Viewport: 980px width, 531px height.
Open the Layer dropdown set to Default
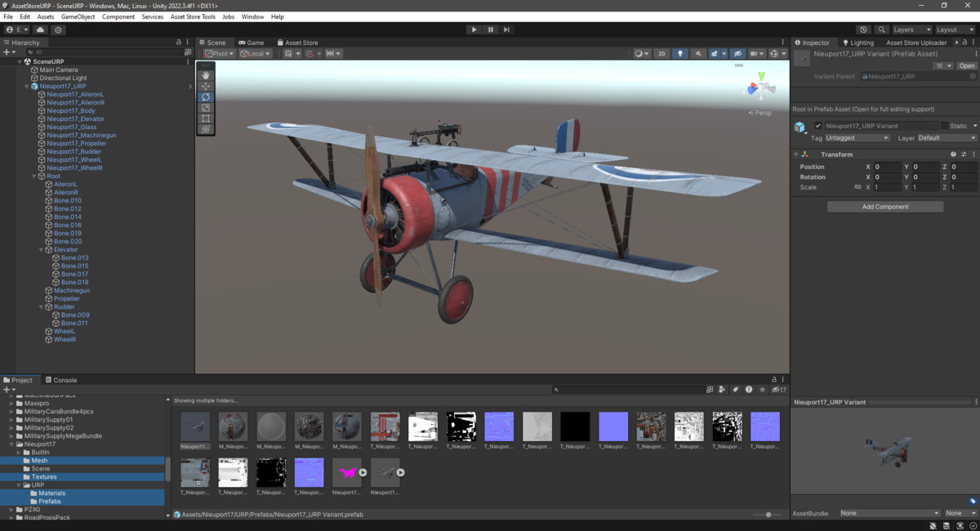(945, 138)
